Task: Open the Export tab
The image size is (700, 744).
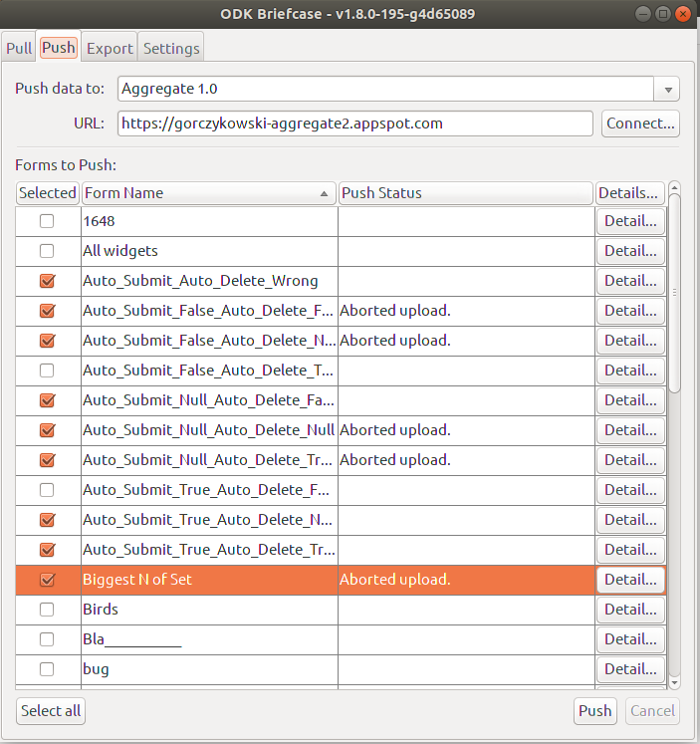Action: click(x=110, y=48)
